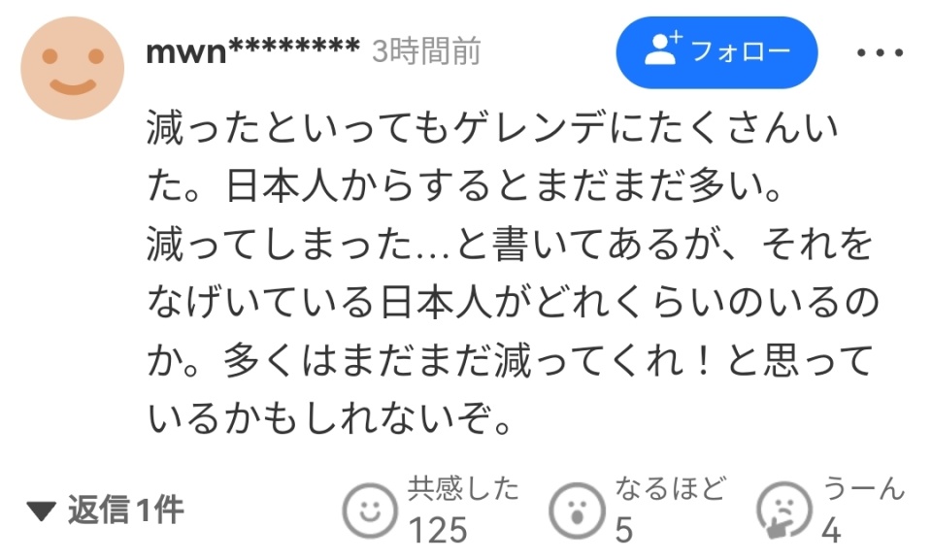Expand replies with the triangle arrow
Image resolution: width=932 pixels, height=560 pixels.
click(x=42, y=511)
